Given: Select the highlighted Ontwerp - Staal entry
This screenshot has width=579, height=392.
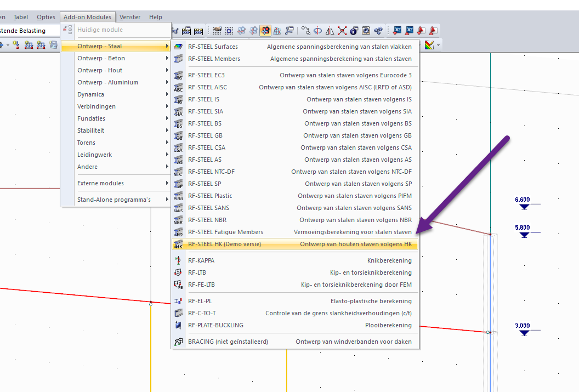Looking at the screenshot, I should [116, 46].
